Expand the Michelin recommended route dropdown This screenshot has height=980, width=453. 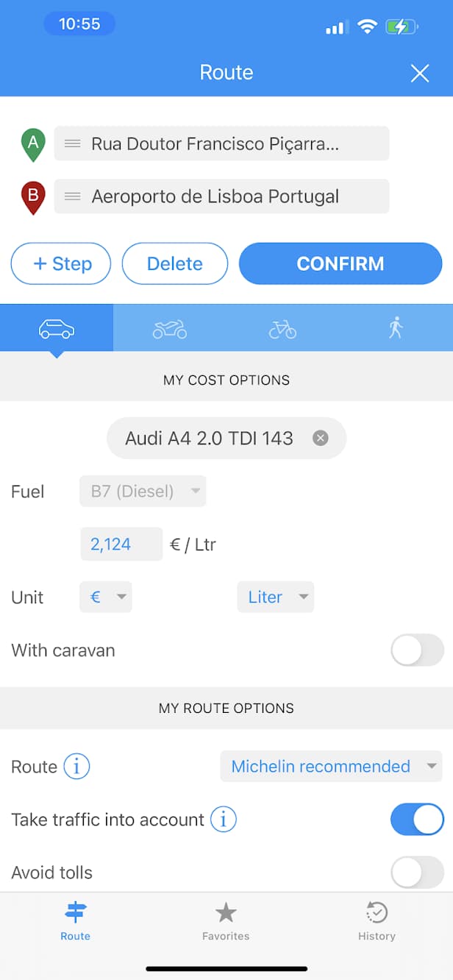(x=331, y=767)
